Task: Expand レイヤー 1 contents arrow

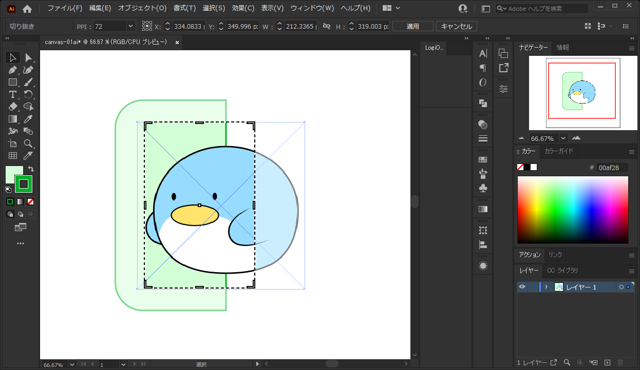Action: [x=546, y=287]
